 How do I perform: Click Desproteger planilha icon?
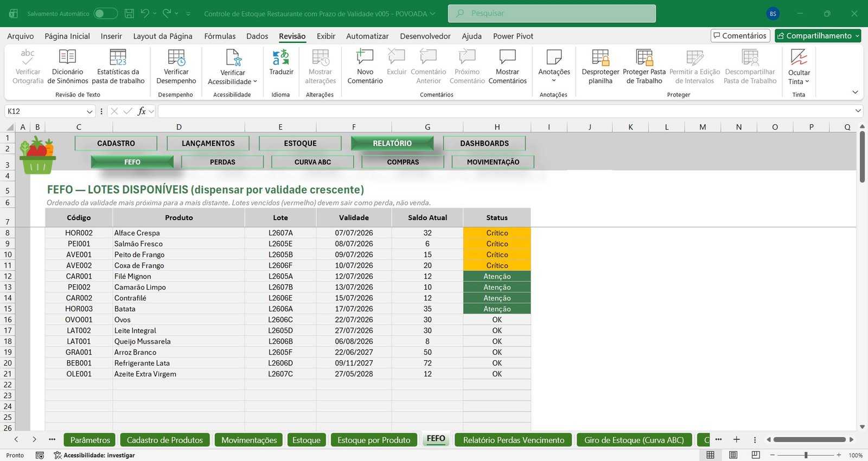tap(601, 57)
